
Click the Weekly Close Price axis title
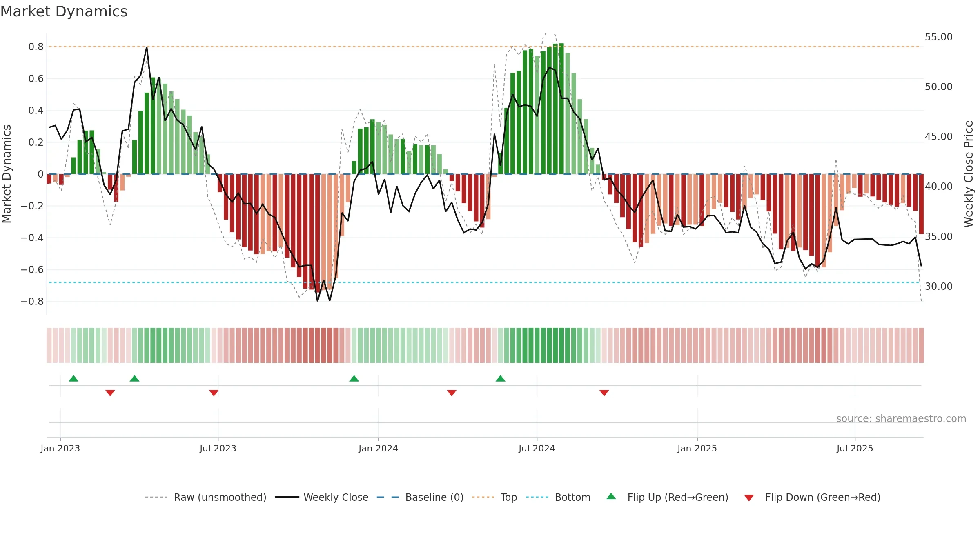[969, 174]
